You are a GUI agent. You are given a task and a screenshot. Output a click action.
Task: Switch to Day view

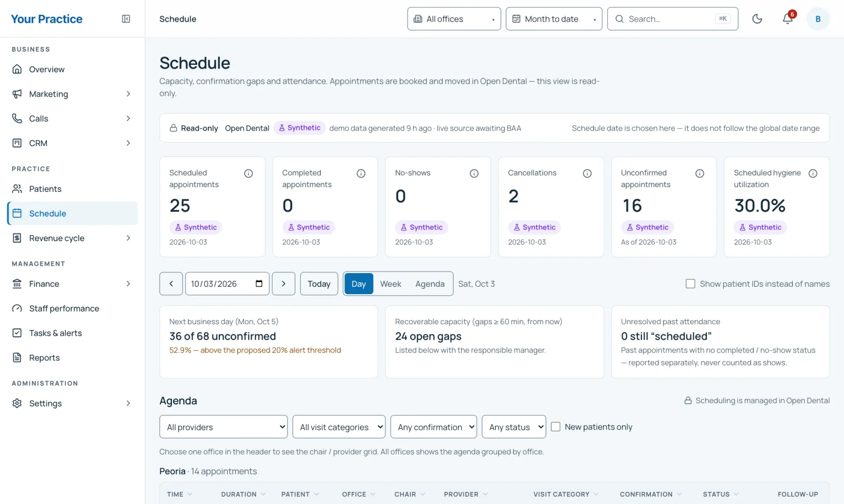[359, 284]
